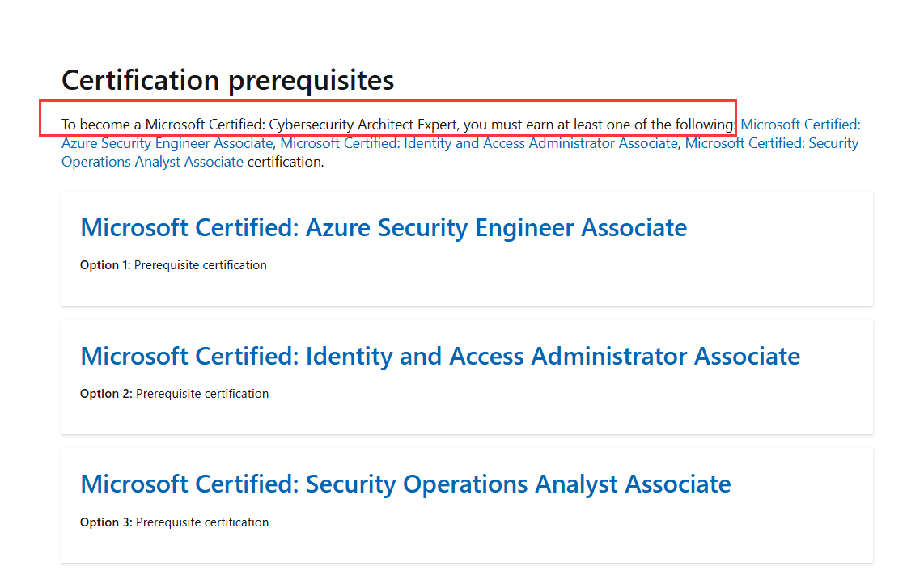Click Prerequisite certification text beside Option 2

202,394
